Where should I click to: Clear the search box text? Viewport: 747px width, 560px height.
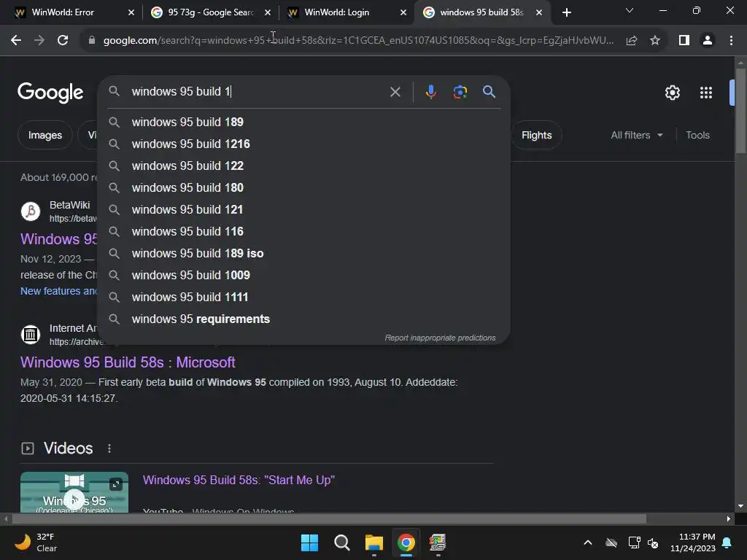[x=395, y=92]
